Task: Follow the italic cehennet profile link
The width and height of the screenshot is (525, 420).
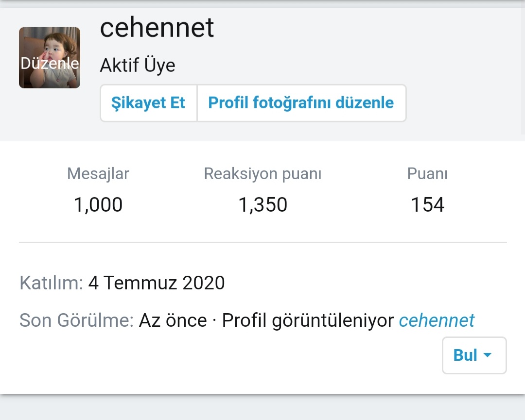Action: pyautogui.click(x=437, y=320)
